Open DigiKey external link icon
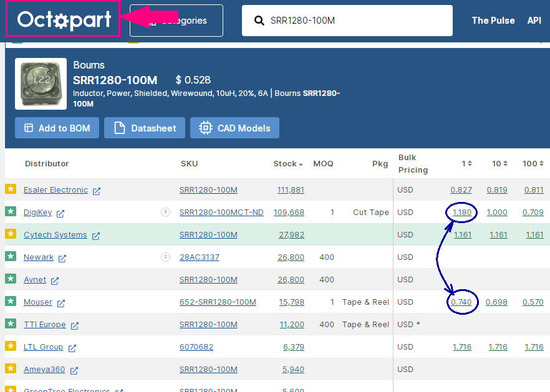Screen dimensions: 550x392 pyautogui.click(x=60, y=214)
